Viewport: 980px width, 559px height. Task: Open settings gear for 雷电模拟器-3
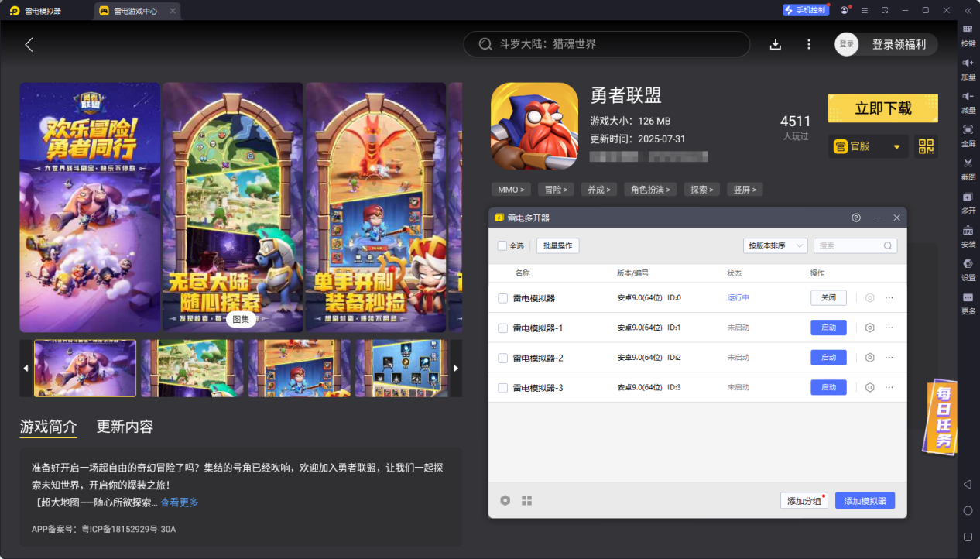coord(870,387)
